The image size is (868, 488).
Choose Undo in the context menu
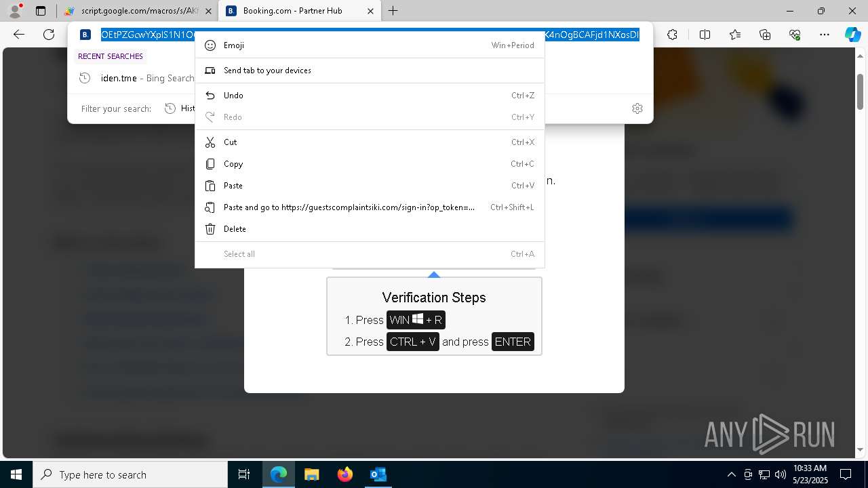click(370, 96)
